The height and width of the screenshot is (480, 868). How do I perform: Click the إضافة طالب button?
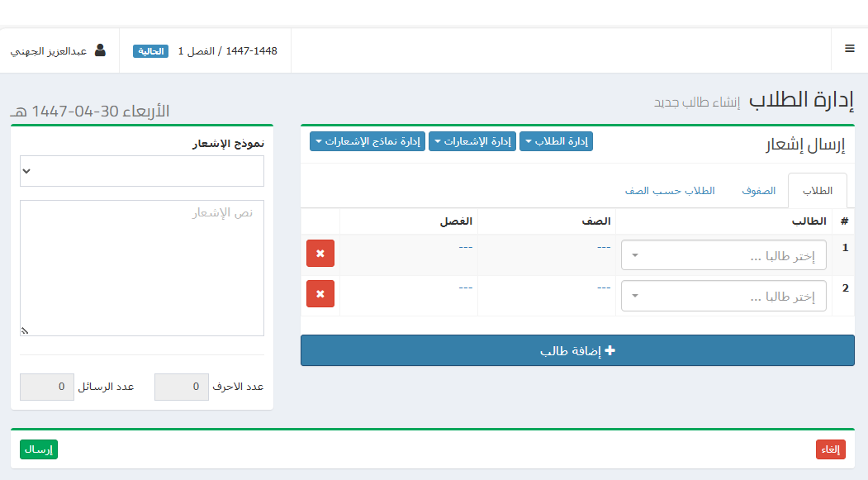(577, 350)
